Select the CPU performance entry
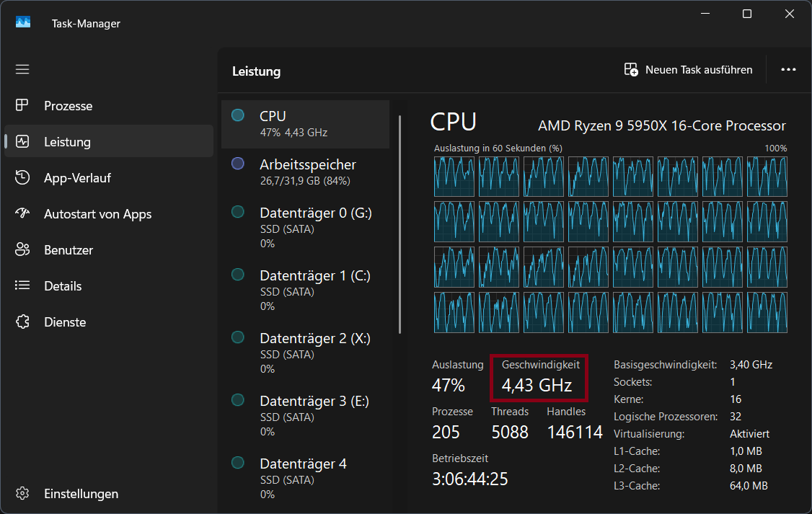 (305, 124)
